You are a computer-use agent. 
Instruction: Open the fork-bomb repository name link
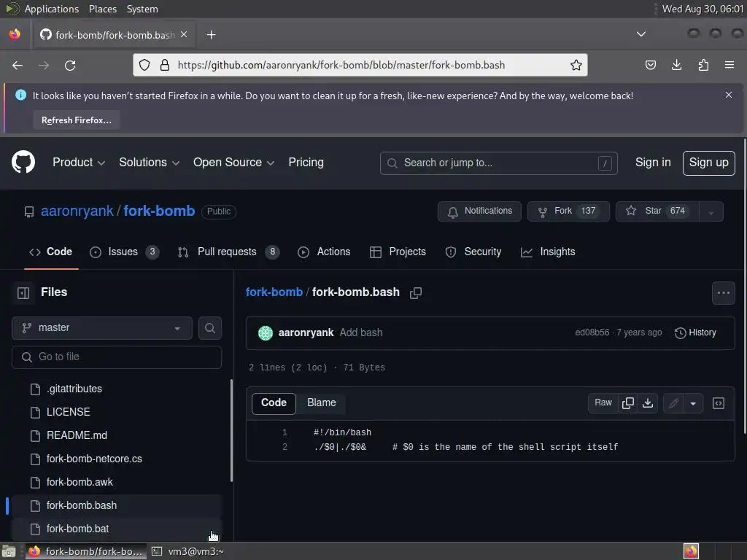[x=159, y=211]
